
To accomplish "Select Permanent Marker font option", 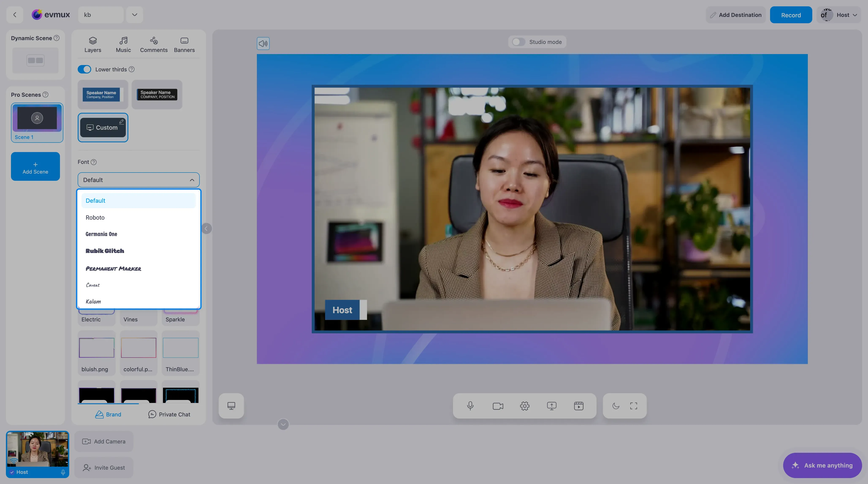I will pos(138,268).
